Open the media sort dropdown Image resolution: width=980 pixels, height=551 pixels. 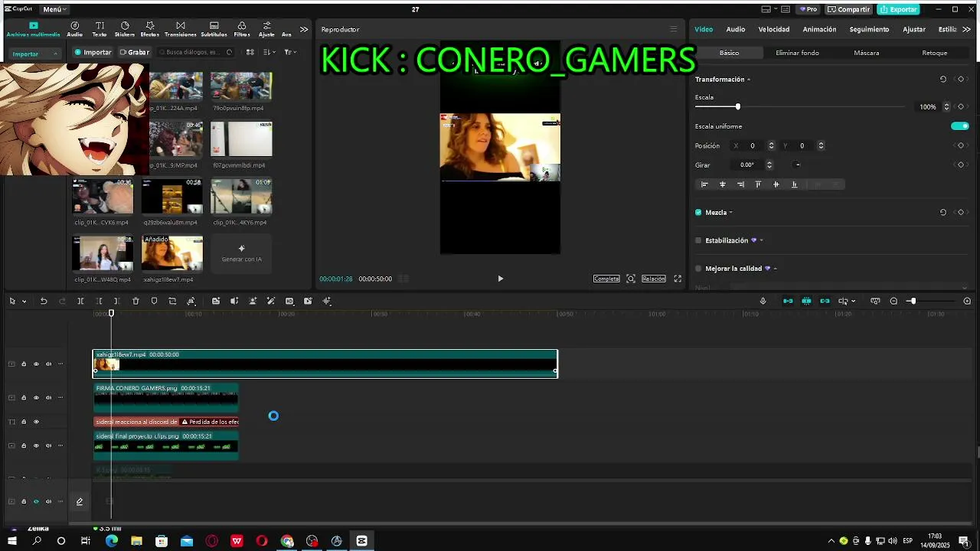(269, 52)
